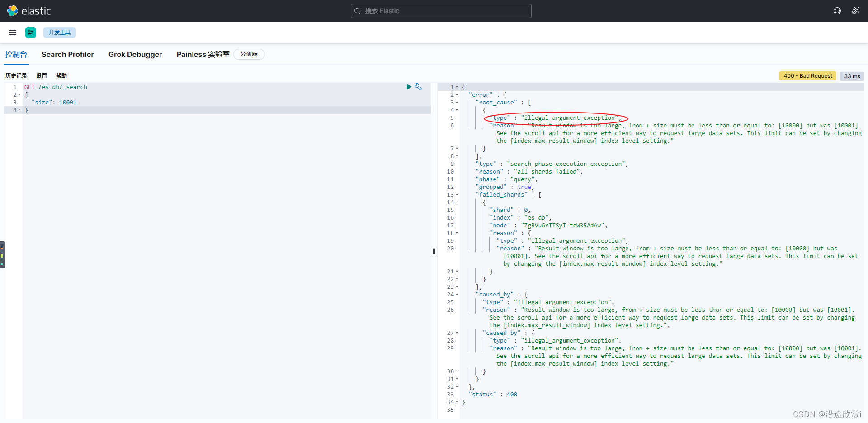Open 设置 settings
Viewport: 868px width, 423px height.
click(42, 76)
